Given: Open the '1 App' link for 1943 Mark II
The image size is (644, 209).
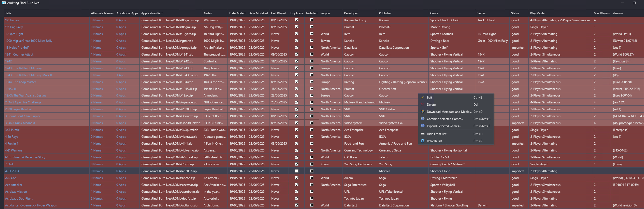Looking at the screenshot, I should click(x=120, y=75).
